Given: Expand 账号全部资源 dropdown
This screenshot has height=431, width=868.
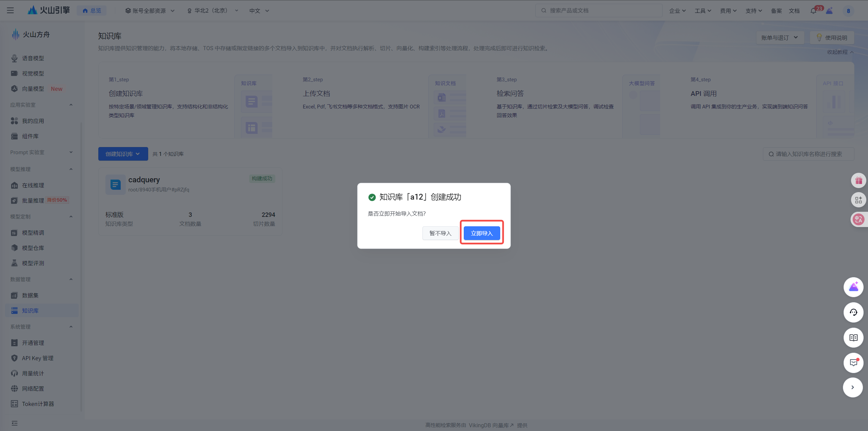Looking at the screenshot, I should (x=150, y=11).
